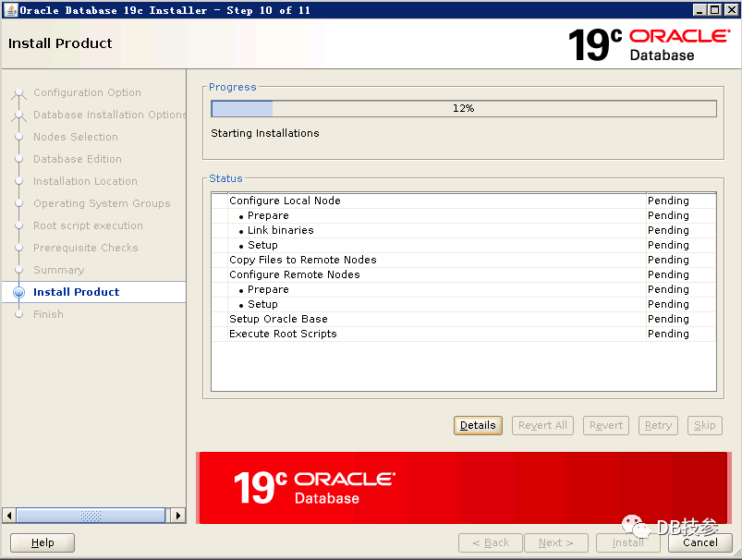Click the Java icon in title bar
This screenshot has width=742, height=560.
point(9,9)
